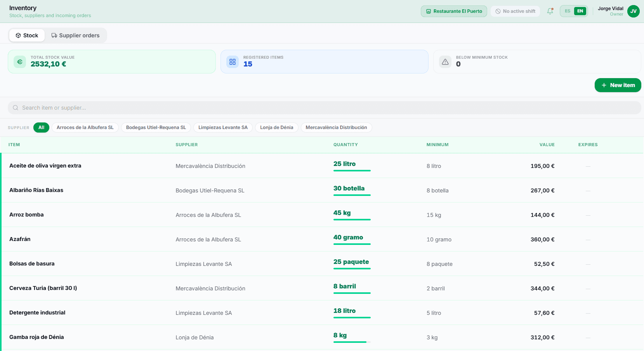Click Aceite de oliva 25 litro stock bar
Image resolution: width=644 pixels, height=351 pixels.
click(x=352, y=170)
